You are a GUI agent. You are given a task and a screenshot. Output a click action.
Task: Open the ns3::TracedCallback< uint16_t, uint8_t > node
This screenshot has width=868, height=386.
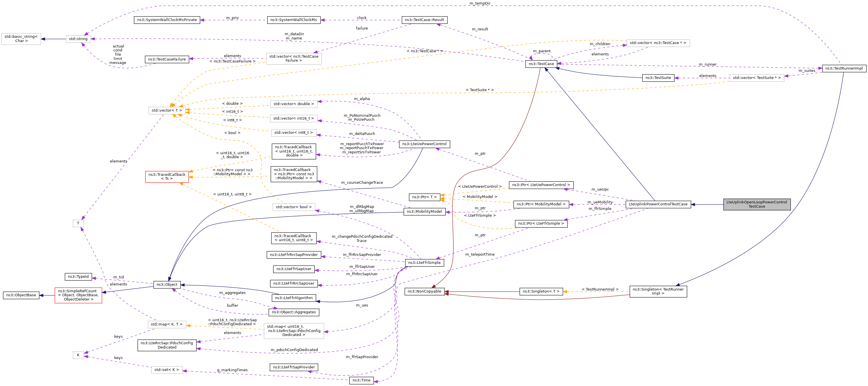[294, 238]
